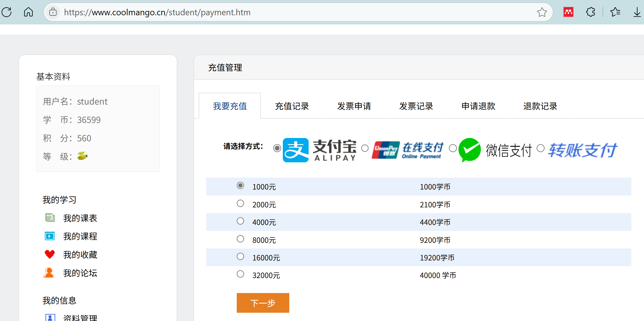Screen dimensions: 644x321
Task: Choose the 4000元 recharge amount
Action: pos(240,221)
